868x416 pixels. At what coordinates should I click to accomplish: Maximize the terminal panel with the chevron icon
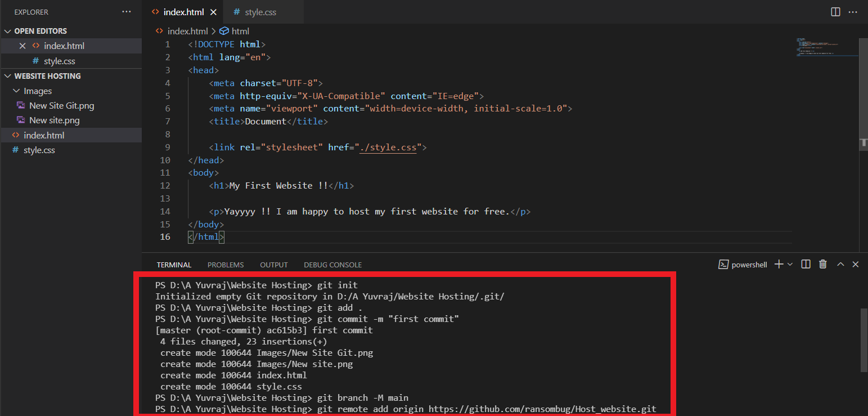coord(839,264)
